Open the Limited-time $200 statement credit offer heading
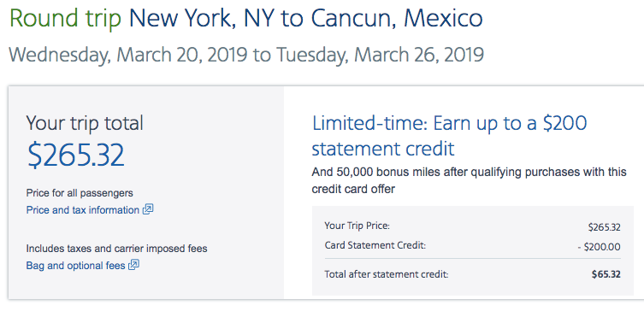Screen dimensions: 644x311 tap(449, 136)
